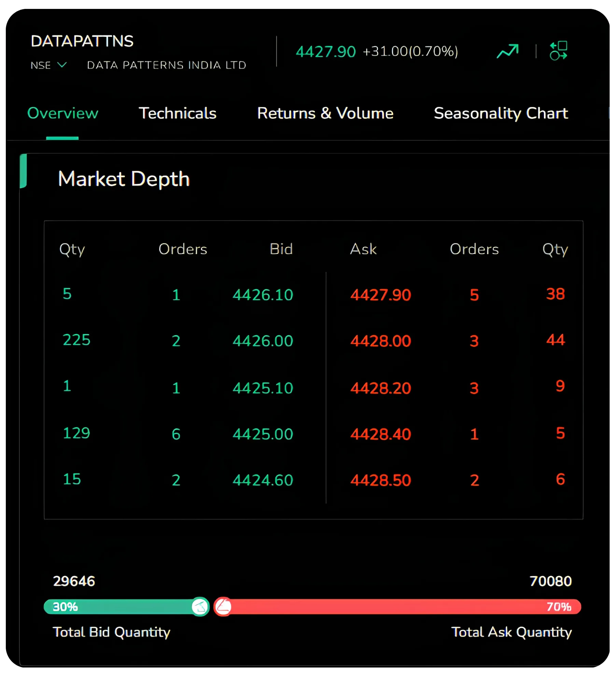Click the DATA PATTERNS INDIA LTD name
Screen dimensions: 616x675
pyautogui.click(x=167, y=65)
